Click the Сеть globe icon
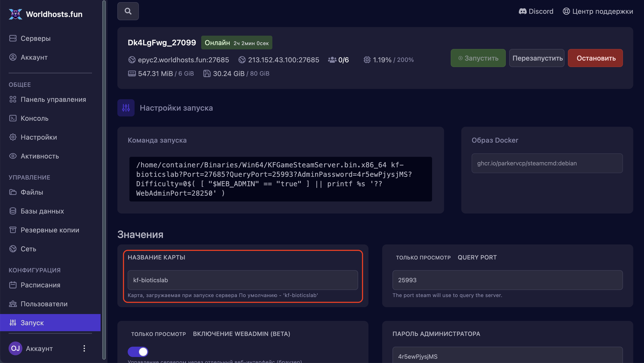644x363 pixels. [x=13, y=249]
